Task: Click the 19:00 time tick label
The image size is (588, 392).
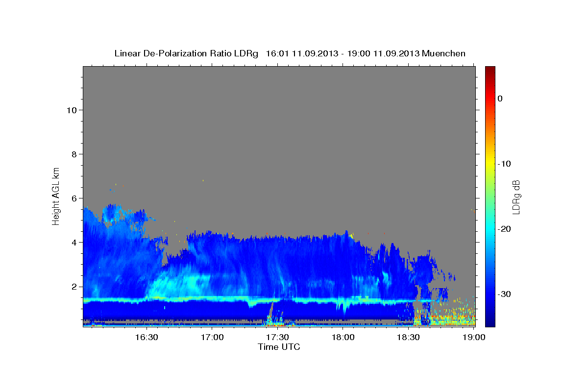Action: 474,337
